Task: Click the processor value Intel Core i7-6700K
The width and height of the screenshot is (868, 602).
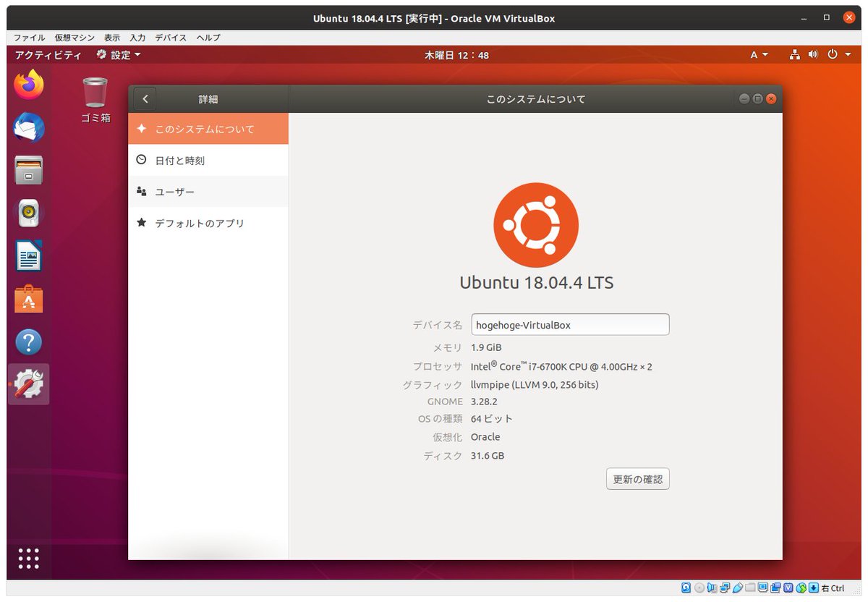Action: pyautogui.click(x=561, y=366)
